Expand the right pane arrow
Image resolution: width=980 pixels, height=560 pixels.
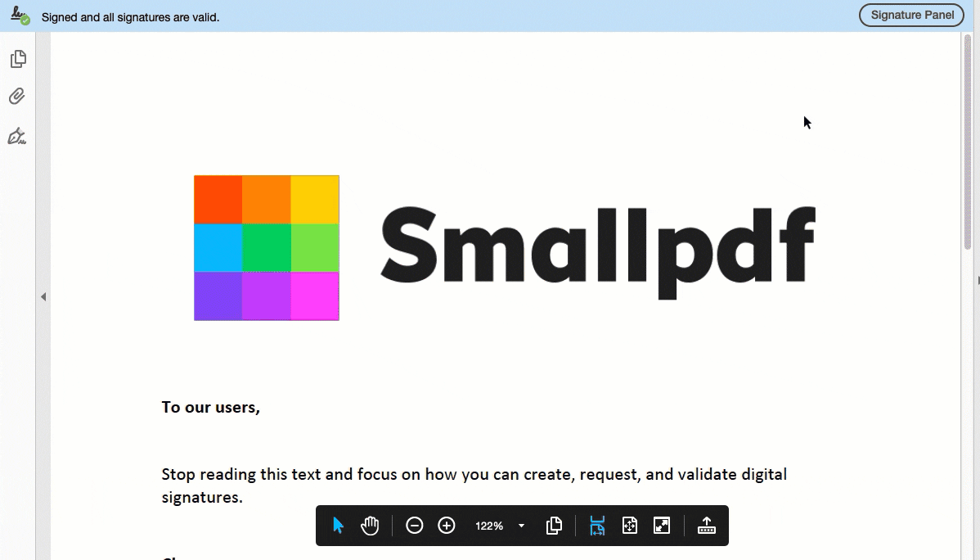click(978, 280)
